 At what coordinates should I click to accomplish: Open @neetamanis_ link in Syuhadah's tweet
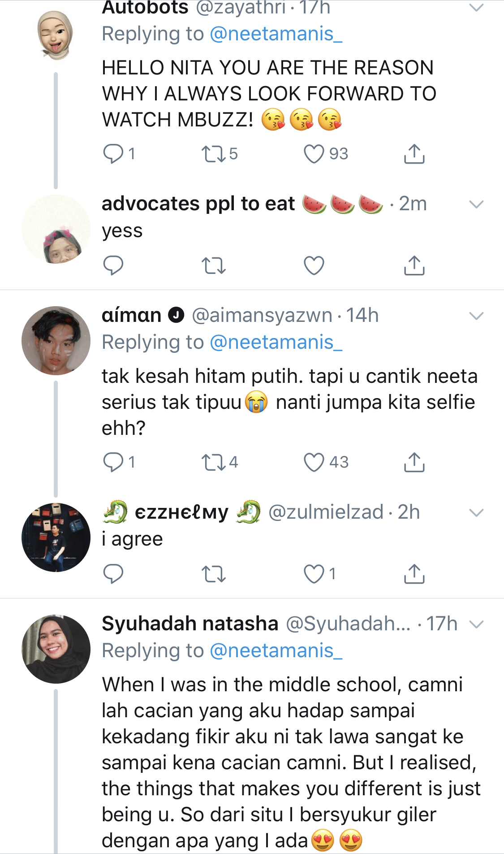click(x=276, y=651)
